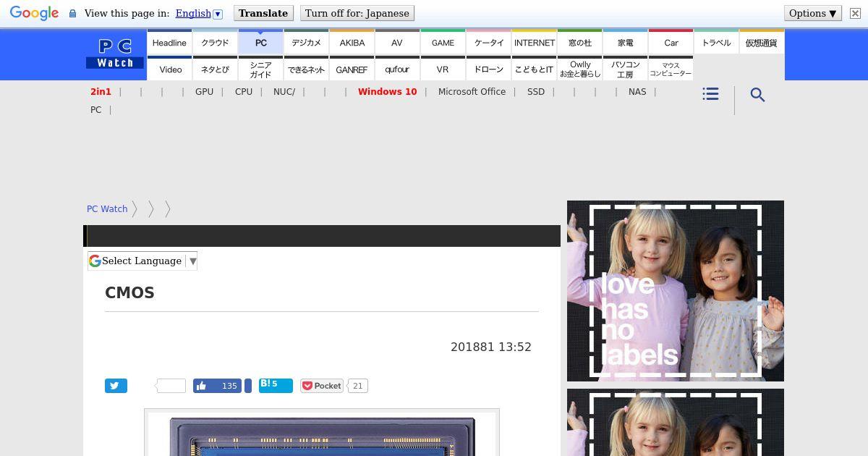Image resolution: width=868 pixels, height=456 pixels.
Task: Open the Video tab
Action: [169, 69]
